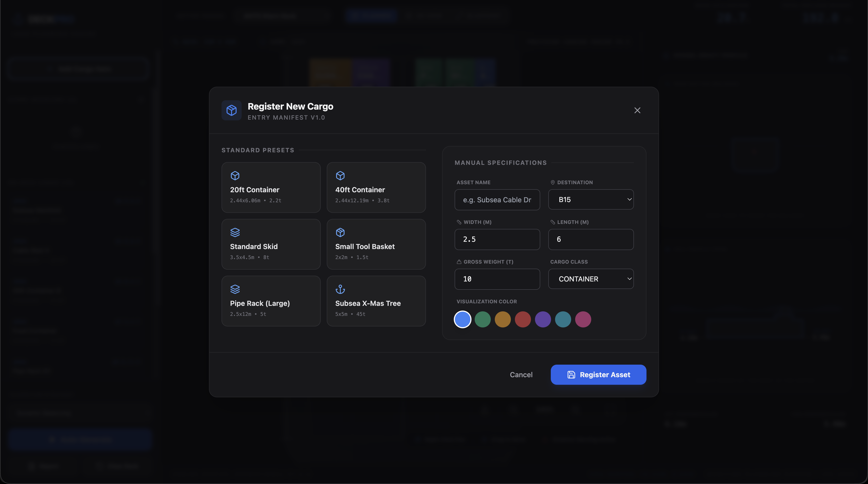Expand the Cargo Class chevron arrow
Image resolution: width=868 pixels, height=484 pixels.
[629, 279]
